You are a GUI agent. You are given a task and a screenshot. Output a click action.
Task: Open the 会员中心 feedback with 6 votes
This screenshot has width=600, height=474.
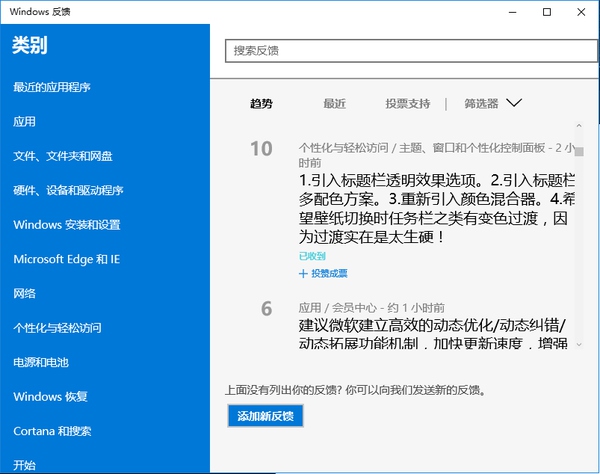(437, 334)
